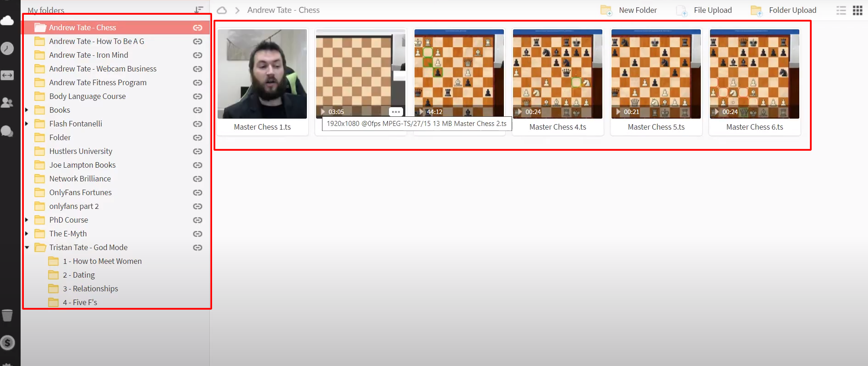Click Master Chess 6.ts file name
The width and height of the screenshot is (868, 366).
pyautogui.click(x=754, y=127)
